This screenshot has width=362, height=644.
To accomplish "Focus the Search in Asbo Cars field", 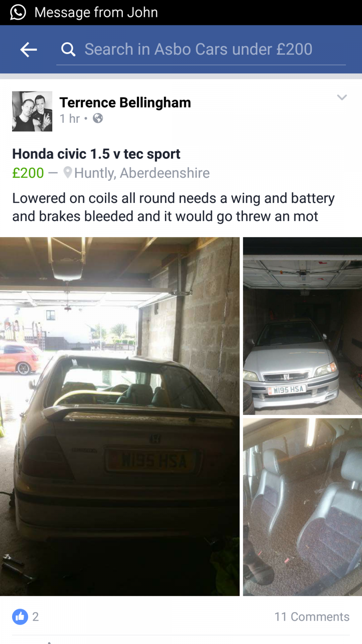I will (201, 50).
